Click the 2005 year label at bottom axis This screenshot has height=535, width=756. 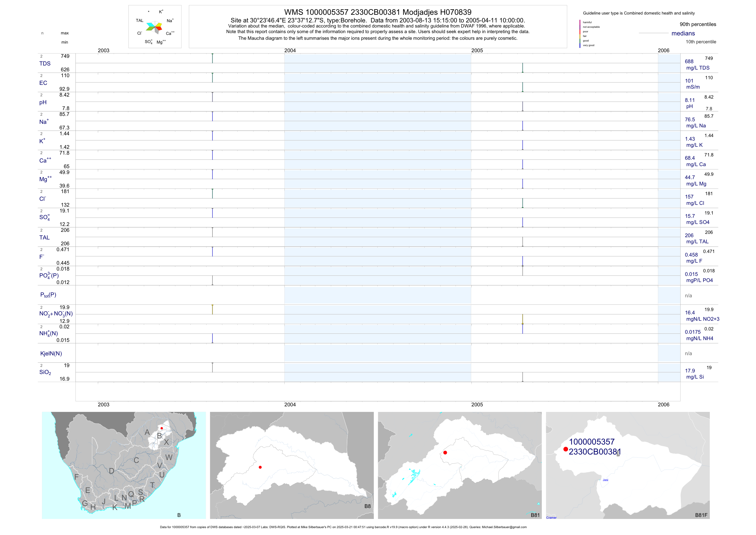point(477,405)
